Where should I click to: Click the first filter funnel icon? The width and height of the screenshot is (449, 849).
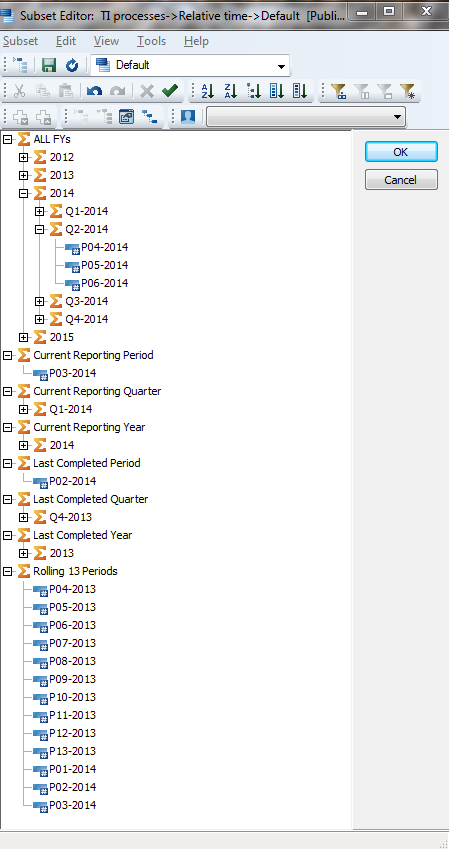[339, 91]
